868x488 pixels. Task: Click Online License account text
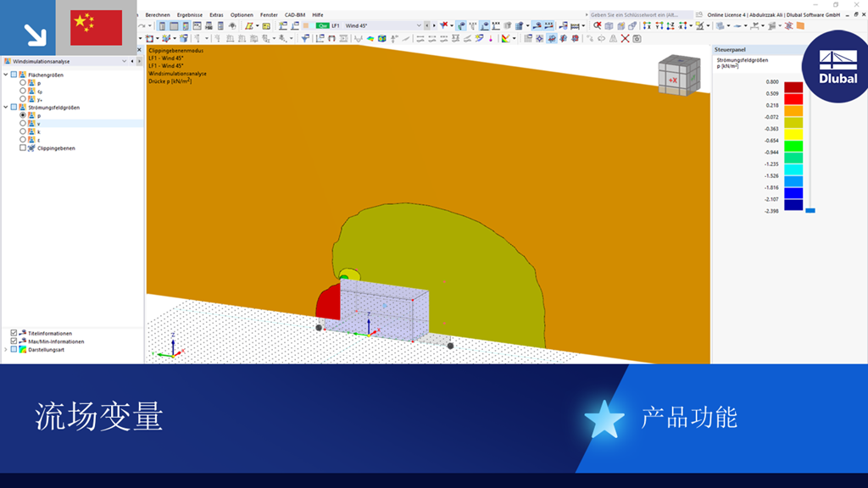tap(774, 15)
